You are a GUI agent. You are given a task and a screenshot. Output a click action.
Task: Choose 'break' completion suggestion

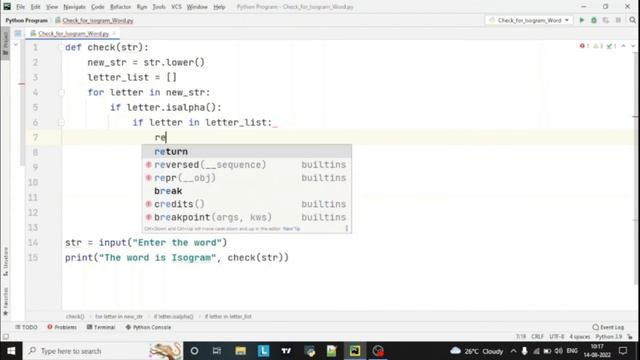[x=247, y=191]
